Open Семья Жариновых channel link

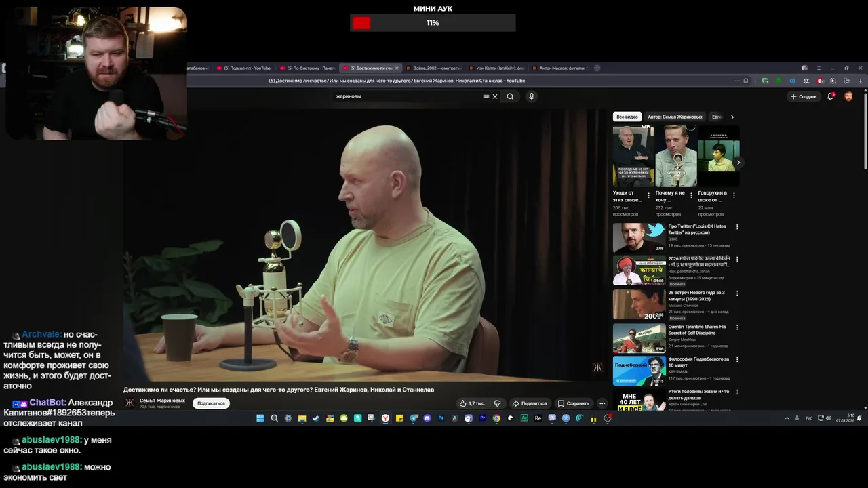[x=162, y=401]
